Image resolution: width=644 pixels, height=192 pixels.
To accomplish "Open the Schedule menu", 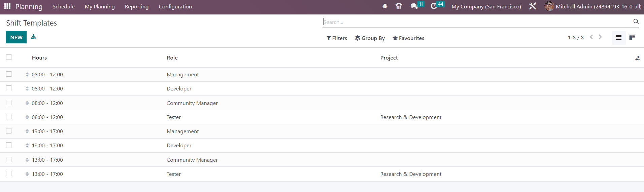I will 64,6.
